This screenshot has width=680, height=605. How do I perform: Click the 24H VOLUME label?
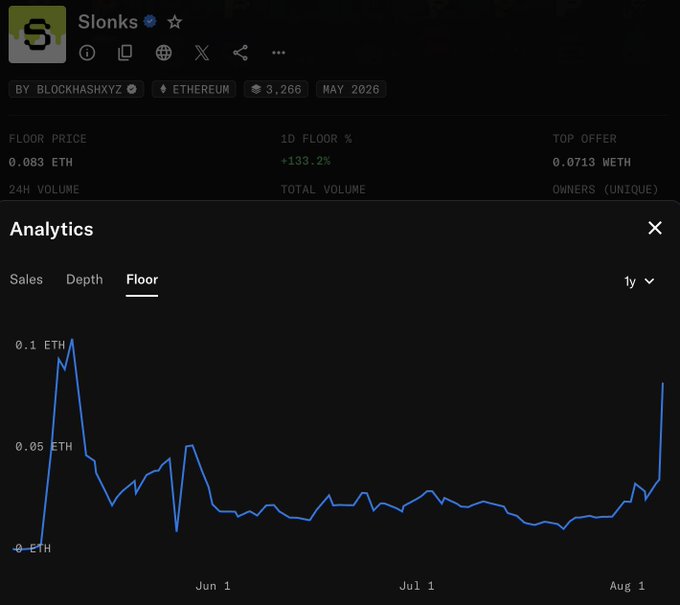(x=44, y=190)
